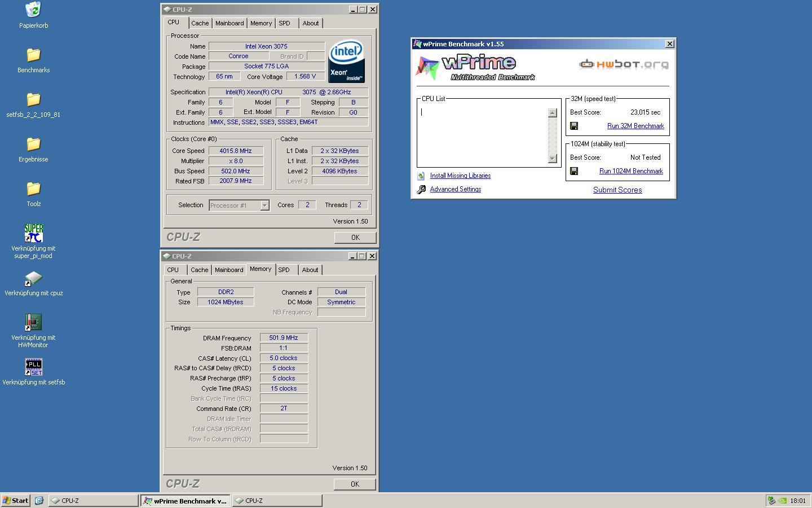The width and height of the screenshot is (812, 508).
Task: Click the taskbar clock showing 18:01
Action: [x=798, y=501]
